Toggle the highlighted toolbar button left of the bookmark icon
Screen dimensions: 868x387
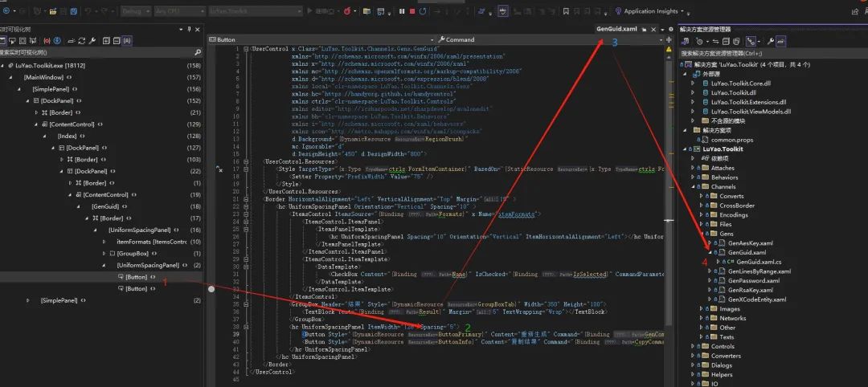click(x=502, y=11)
